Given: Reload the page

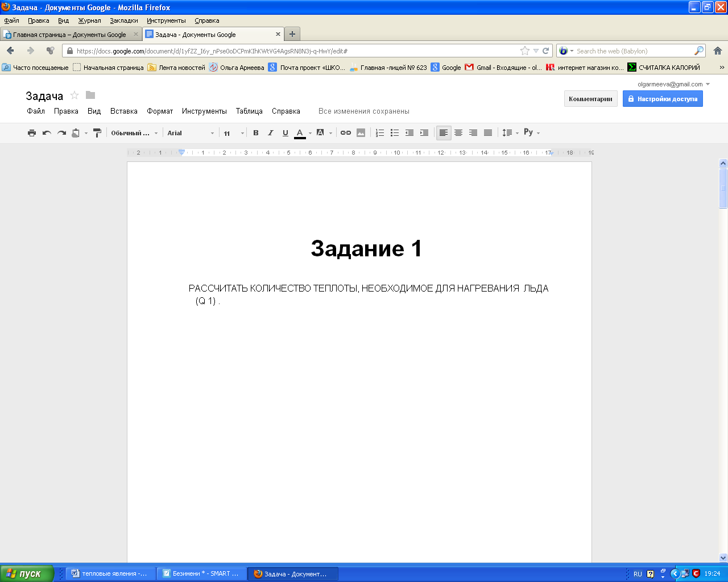Looking at the screenshot, I should pyautogui.click(x=545, y=51).
